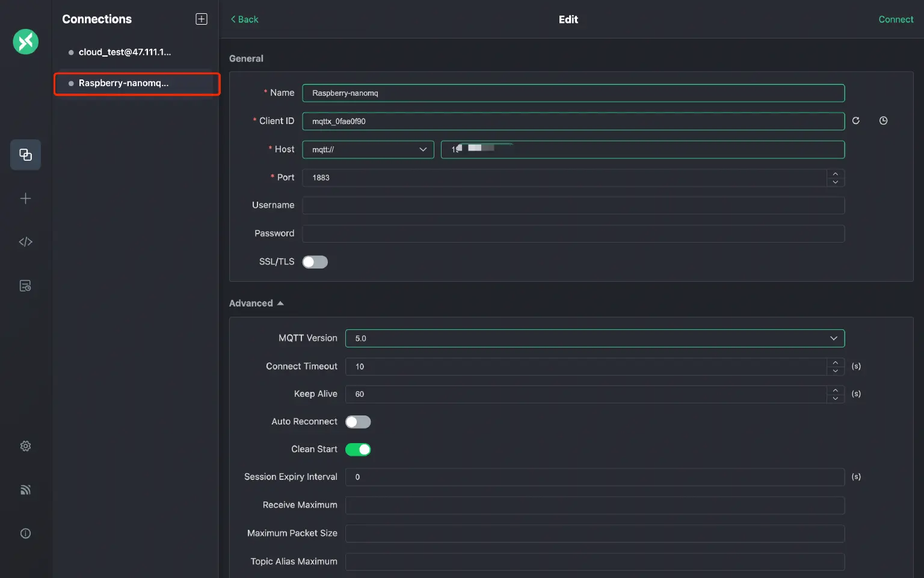Open Settings using the gear icon

pyautogui.click(x=25, y=446)
